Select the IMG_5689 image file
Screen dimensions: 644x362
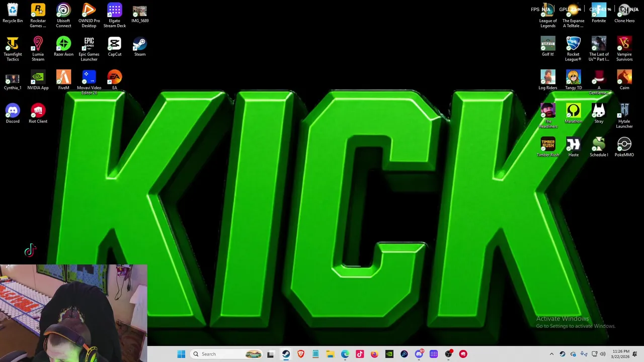[x=140, y=14]
